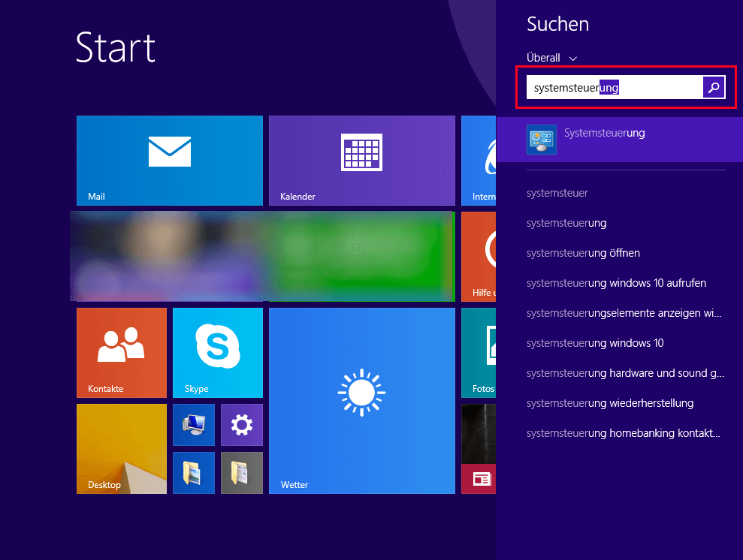Open the Systemsteuerung control panel icon
The height and width of the screenshot is (560, 743).
(542, 140)
